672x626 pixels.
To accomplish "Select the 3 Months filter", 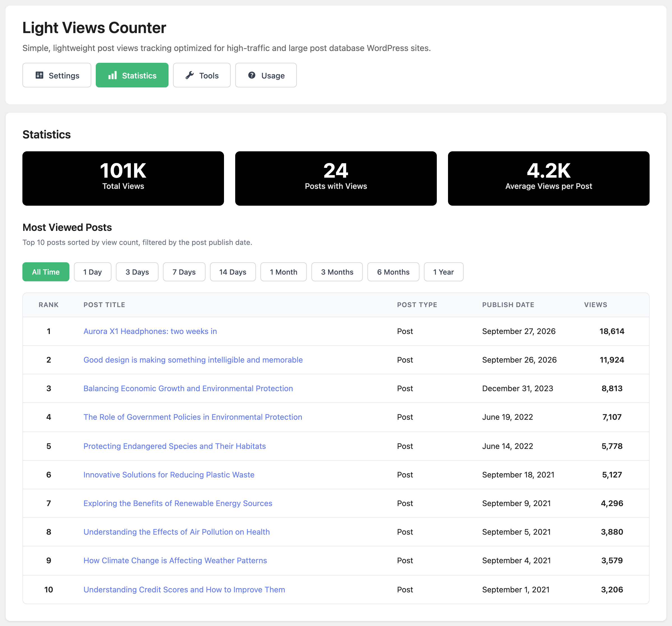I will tap(337, 272).
